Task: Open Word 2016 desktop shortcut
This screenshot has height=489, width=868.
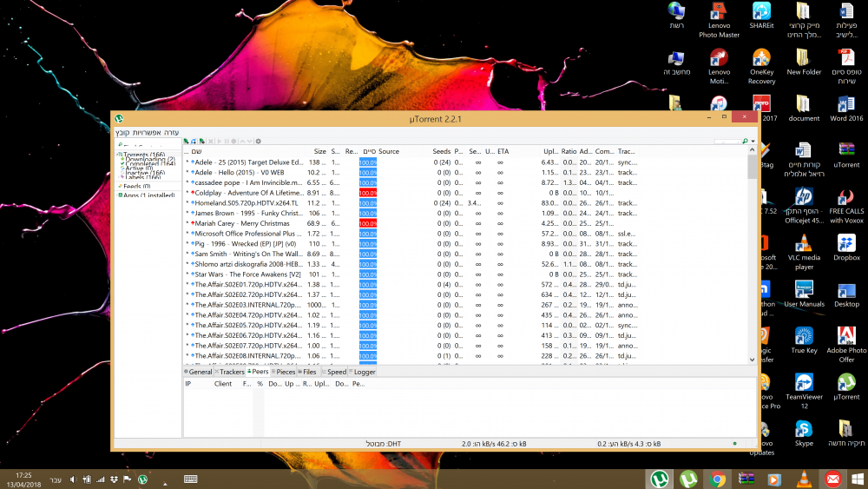Action: pos(846,109)
